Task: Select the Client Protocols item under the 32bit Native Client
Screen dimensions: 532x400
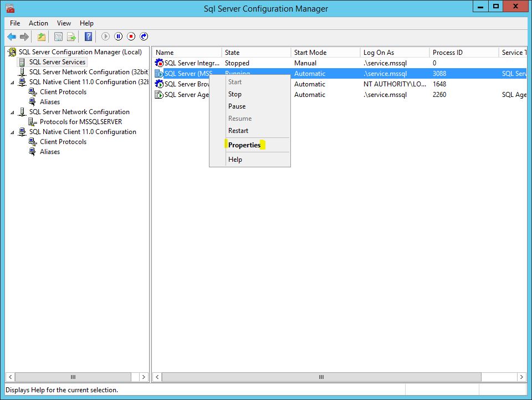Action: (63, 92)
